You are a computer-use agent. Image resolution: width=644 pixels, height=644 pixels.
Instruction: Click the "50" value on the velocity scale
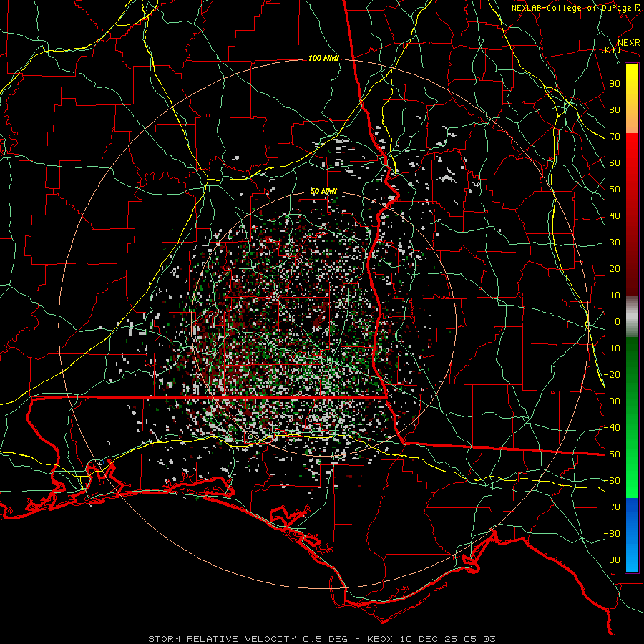[615, 190]
